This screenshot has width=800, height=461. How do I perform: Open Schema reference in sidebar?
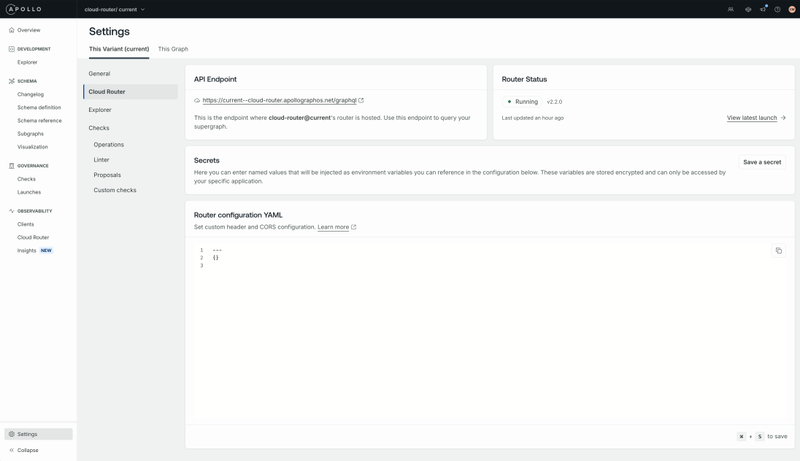(x=39, y=121)
